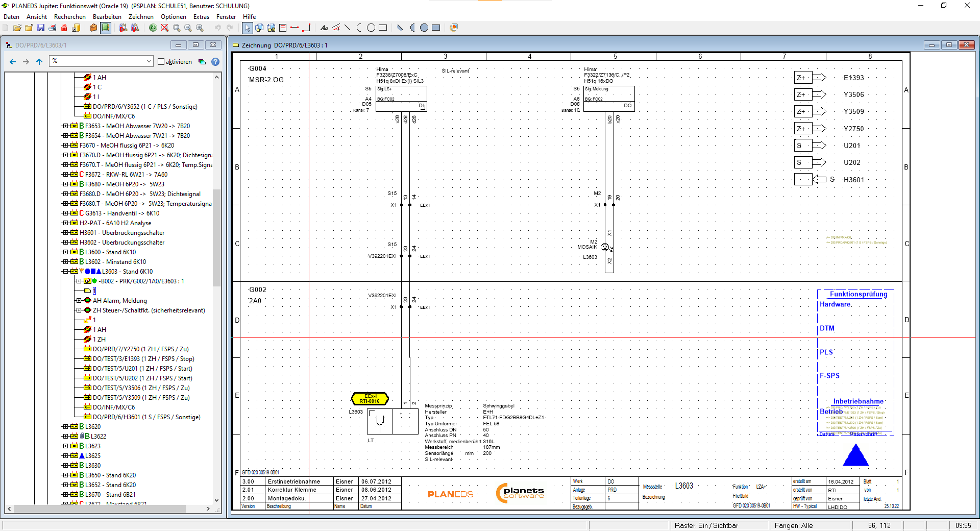Open a file with the folder icon
Screen dimensions: 980x531
17,28
